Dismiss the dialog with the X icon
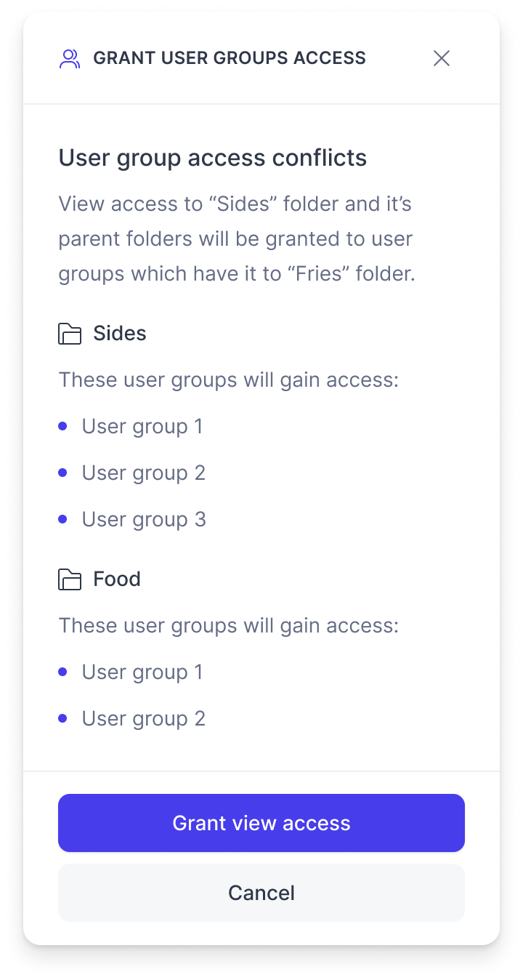 point(442,58)
